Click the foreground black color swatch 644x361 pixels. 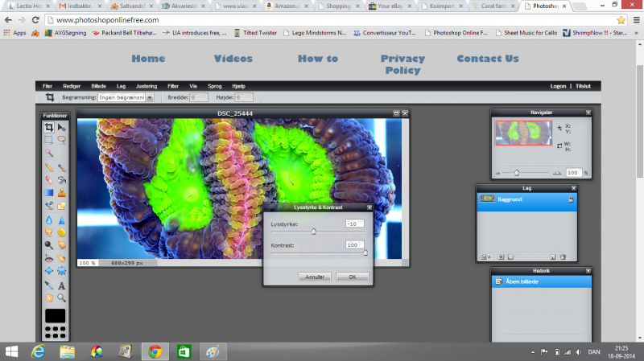click(55, 315)
